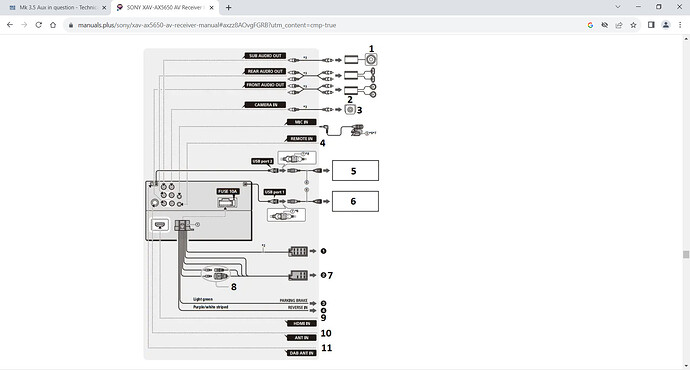Bookmark this page with the star icon
Image resolution: width=690 pixels, height=370 pixels.
[x=633, y=25]
